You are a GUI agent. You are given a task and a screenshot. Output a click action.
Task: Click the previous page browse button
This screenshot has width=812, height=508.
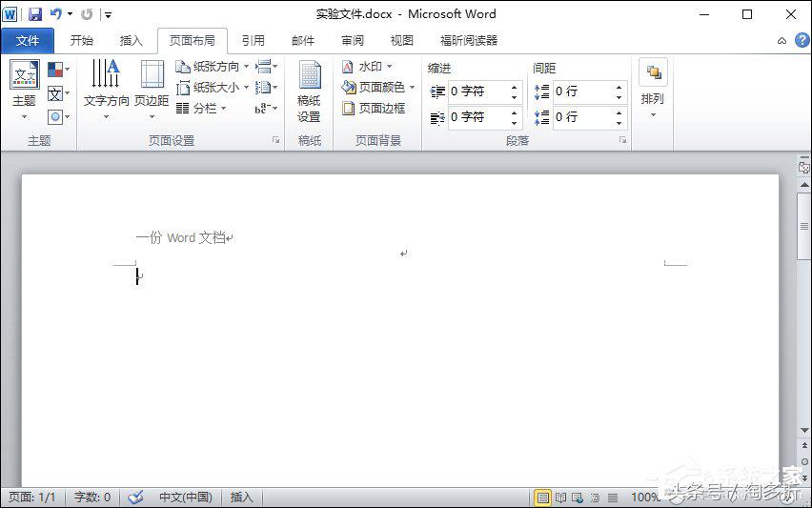tap(804, 446)
